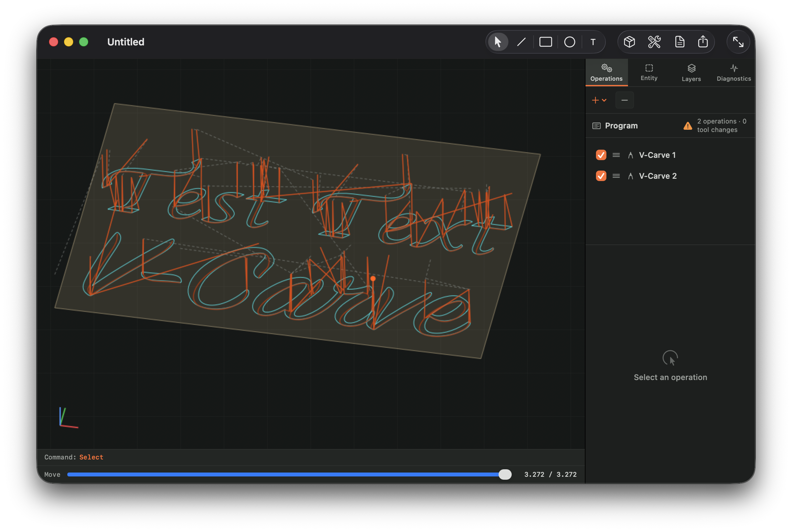Click the Program header label

pos(621,125)
